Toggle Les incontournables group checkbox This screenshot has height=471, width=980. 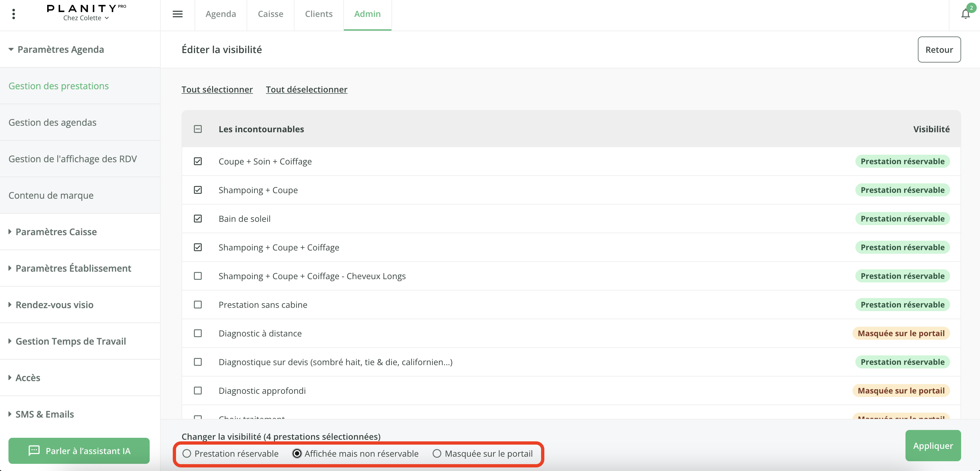point(198,129)
